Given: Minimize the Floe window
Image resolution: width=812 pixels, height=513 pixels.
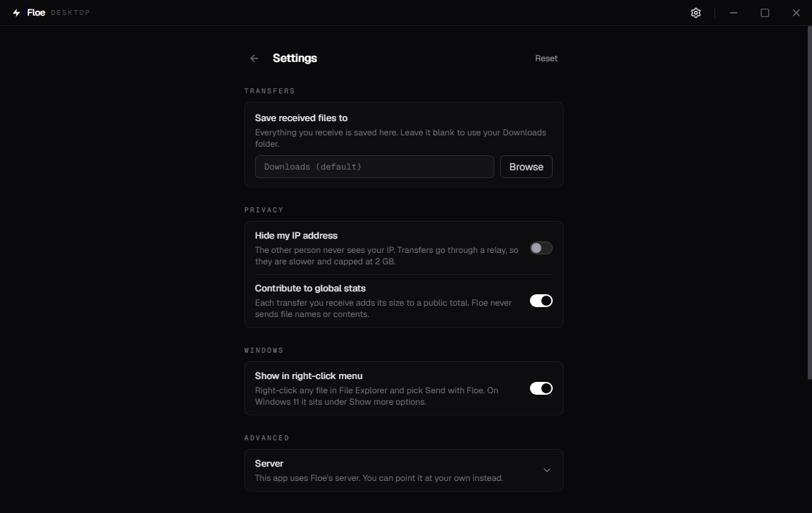Looking at the screenshot, I should pos(733,12).
